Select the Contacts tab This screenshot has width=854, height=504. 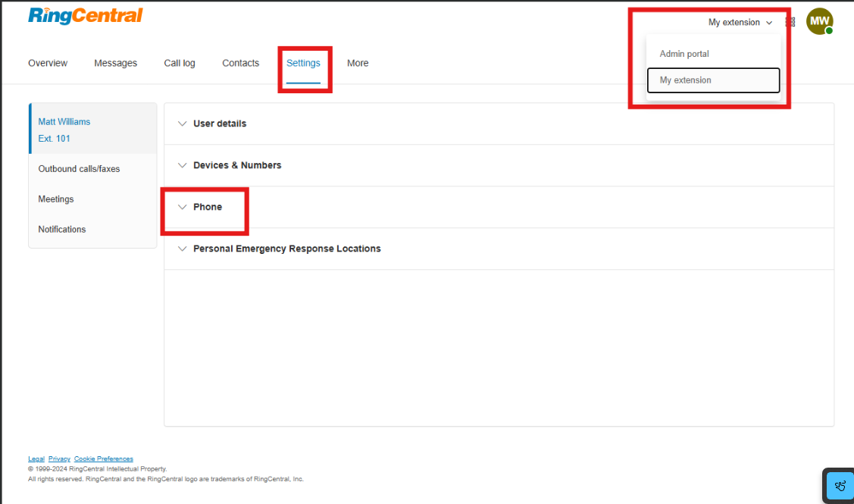pyautogui.click(x=241, y=63)
